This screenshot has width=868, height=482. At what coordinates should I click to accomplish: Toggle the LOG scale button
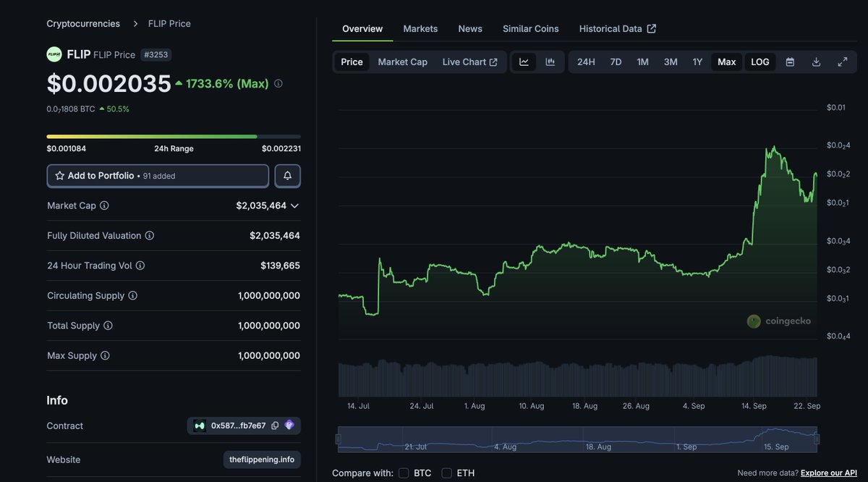coord(760,62)
